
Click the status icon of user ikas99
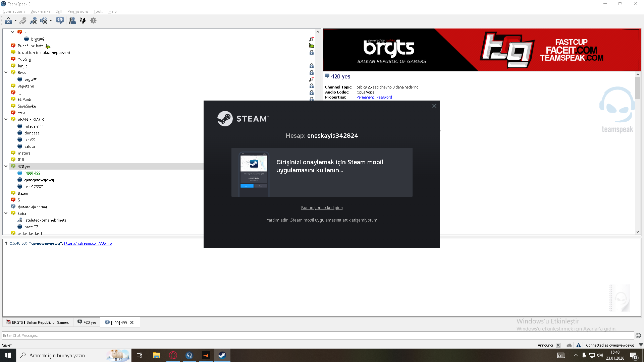(20, 140)
